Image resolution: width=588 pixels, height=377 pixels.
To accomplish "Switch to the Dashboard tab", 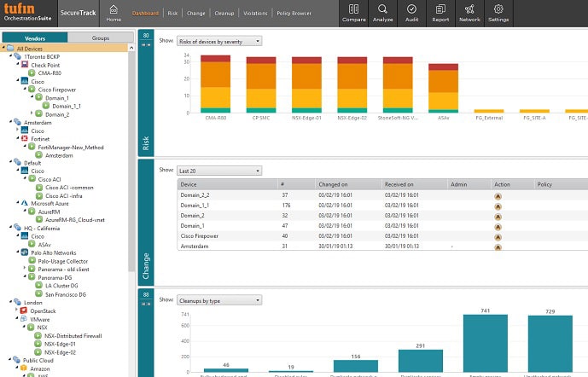I will [x=145, y=13].
